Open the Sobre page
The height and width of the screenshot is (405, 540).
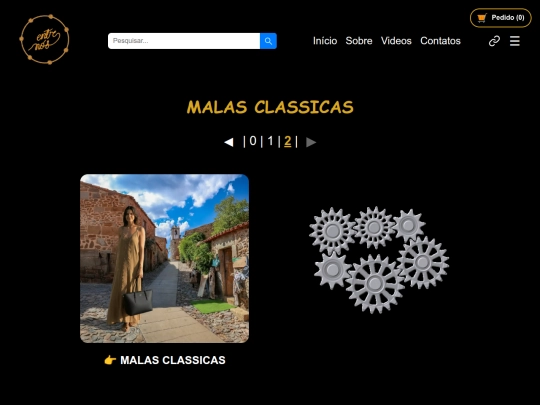[x=359, y=41]
